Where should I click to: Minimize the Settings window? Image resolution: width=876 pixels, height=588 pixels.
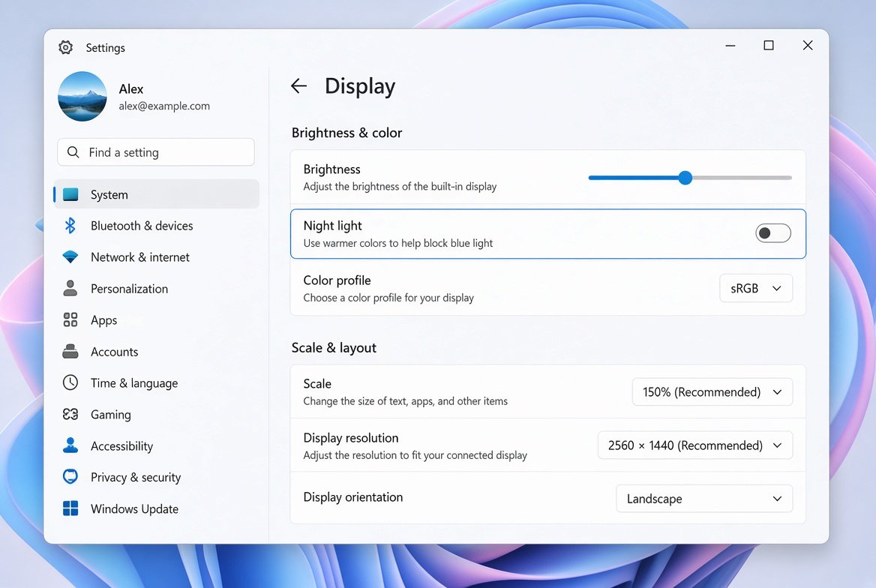730,45
